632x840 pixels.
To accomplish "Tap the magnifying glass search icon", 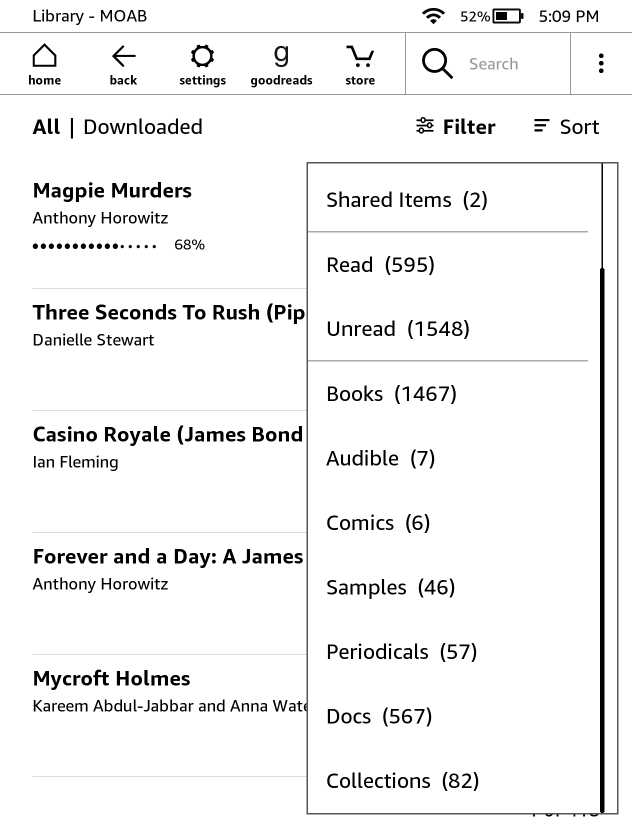I will point(437,64).
